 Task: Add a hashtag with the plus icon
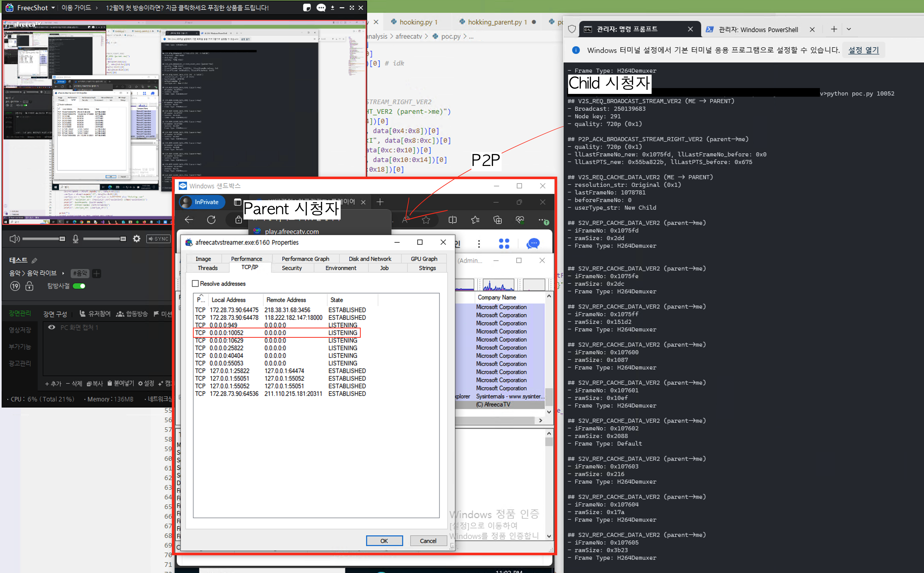pos(97,273)
